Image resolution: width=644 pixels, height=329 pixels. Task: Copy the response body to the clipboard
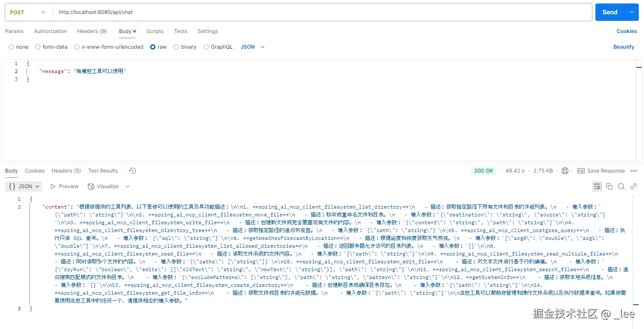click(x=609, y=186)
